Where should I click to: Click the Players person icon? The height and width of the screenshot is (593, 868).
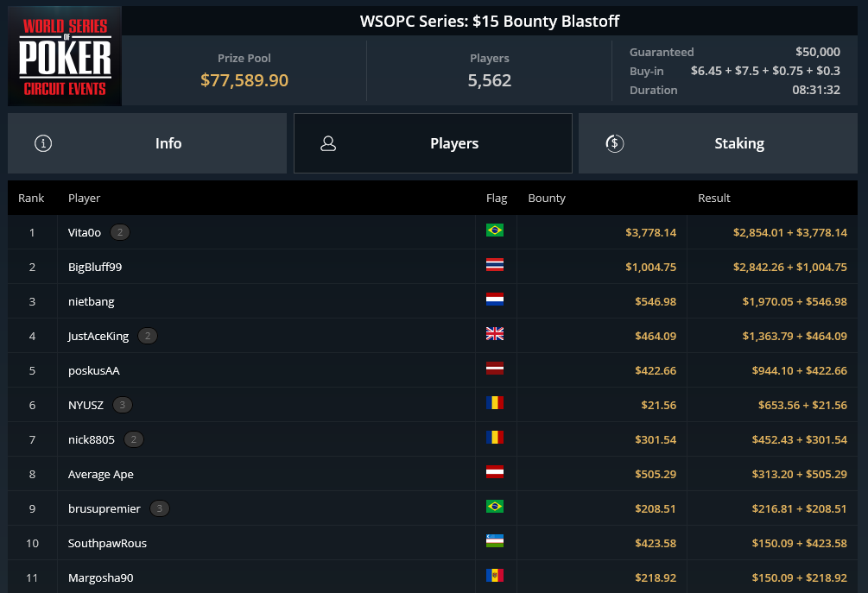pyautogui.click(x=328, y=144)
